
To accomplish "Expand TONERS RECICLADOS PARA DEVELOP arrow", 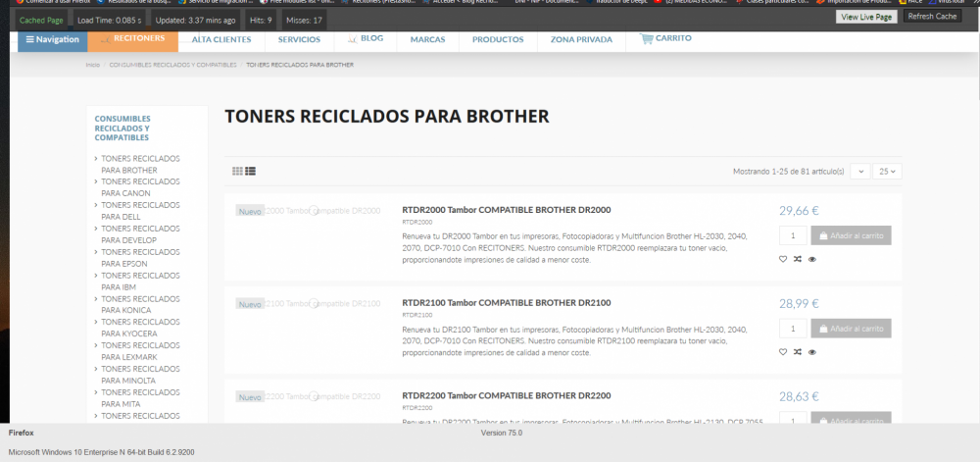I will (96, 229).
